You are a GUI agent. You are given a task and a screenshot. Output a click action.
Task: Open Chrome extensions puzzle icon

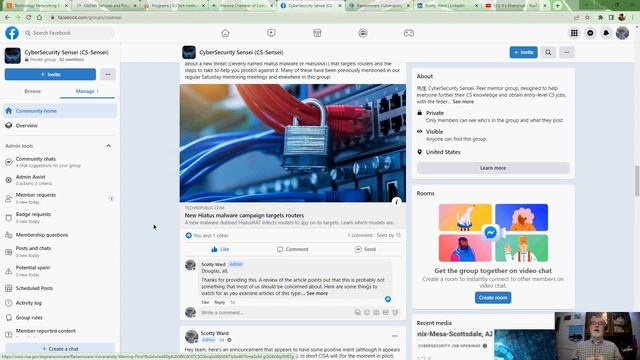[x=600, y=18]
